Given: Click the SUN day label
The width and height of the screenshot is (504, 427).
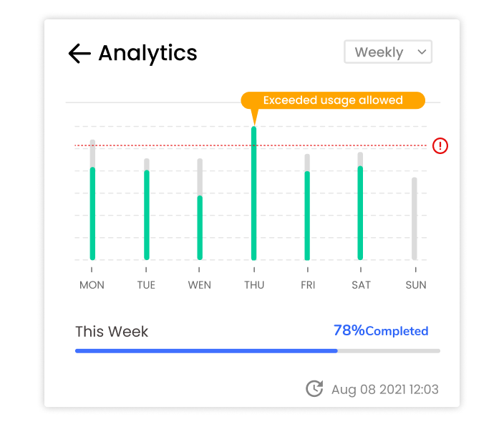Looking at the screenshot, I should (x=416, y=285).
